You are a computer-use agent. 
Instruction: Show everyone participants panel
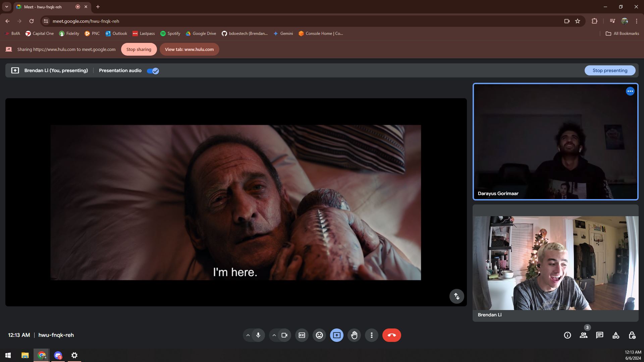pyautogui.click(x=584, y=335)
